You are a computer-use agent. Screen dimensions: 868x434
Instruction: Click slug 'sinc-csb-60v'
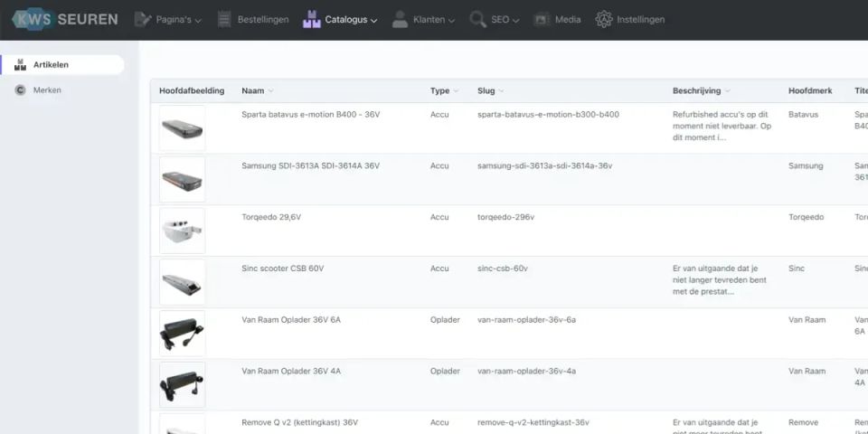coord(503,269)
